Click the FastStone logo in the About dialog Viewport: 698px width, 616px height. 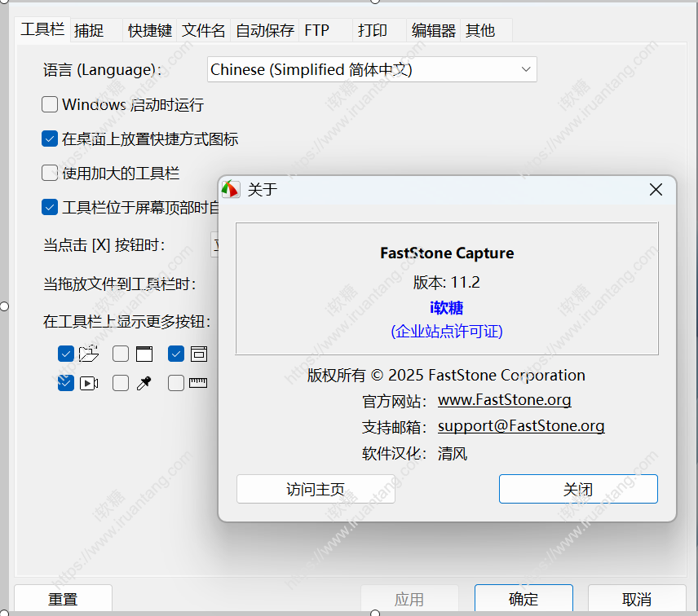pos(231,189)
